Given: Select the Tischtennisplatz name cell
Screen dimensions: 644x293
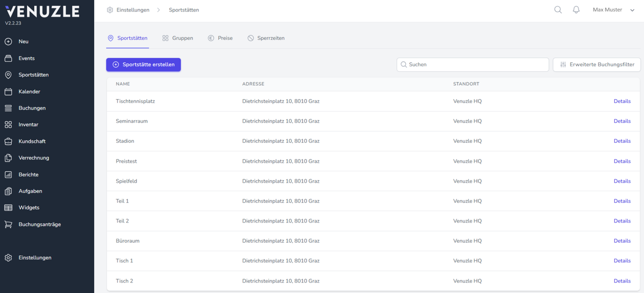Looking at the screenshot, I should point(135,101).
